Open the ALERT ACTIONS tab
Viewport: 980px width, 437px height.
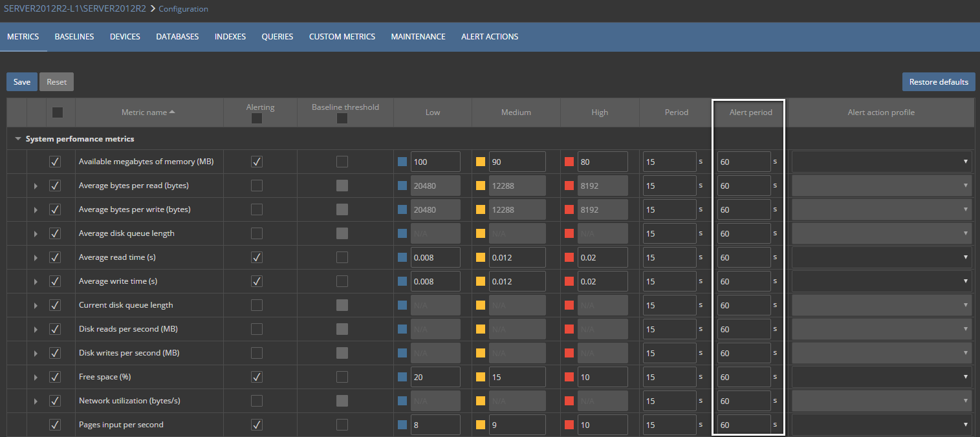pyautogui.click(x=490, y=37)
